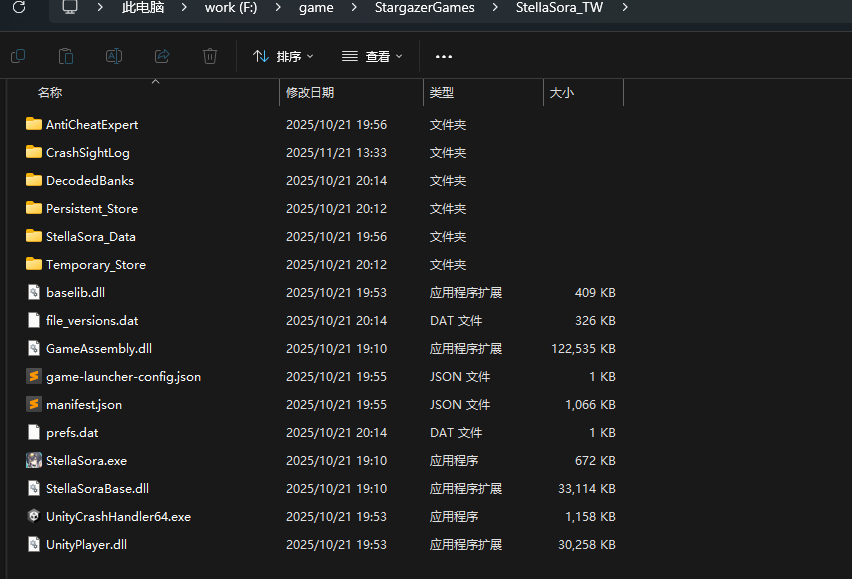Expand chevron after StargazerGames breadcrumb

click(x=495, y=8)
